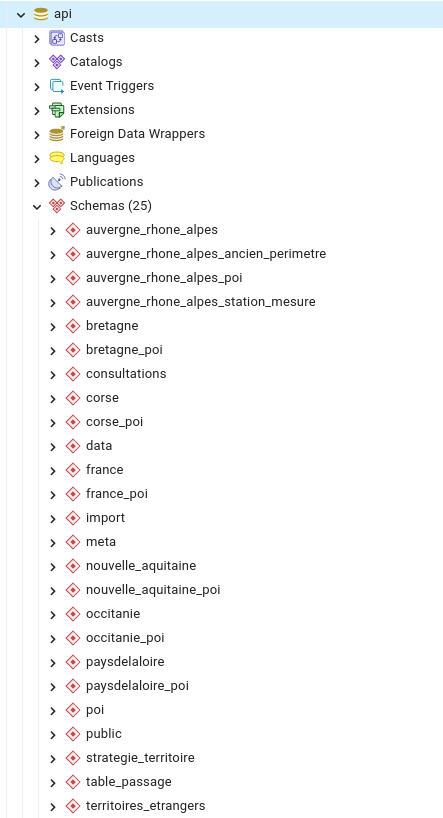Click the Publications satellite dish icon

pos(57,182)
